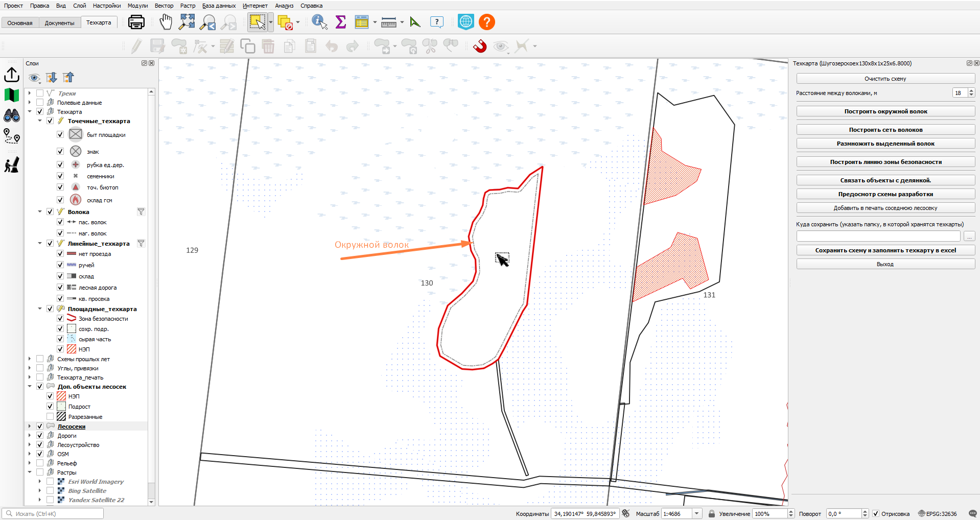980x520 pixels.
Task: Open the attribute table icon
Action: click(362, 22)
